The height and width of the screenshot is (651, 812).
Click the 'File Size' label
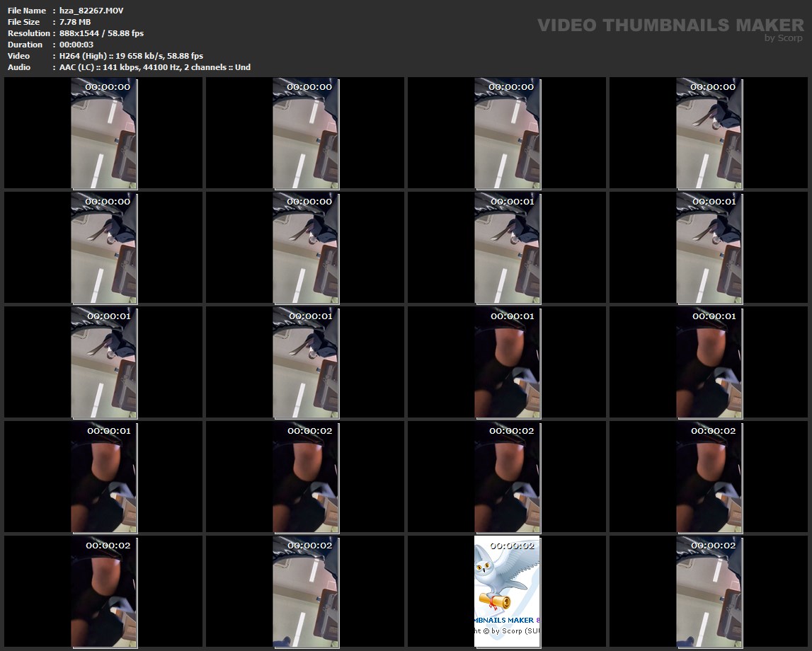click(24, 22)
